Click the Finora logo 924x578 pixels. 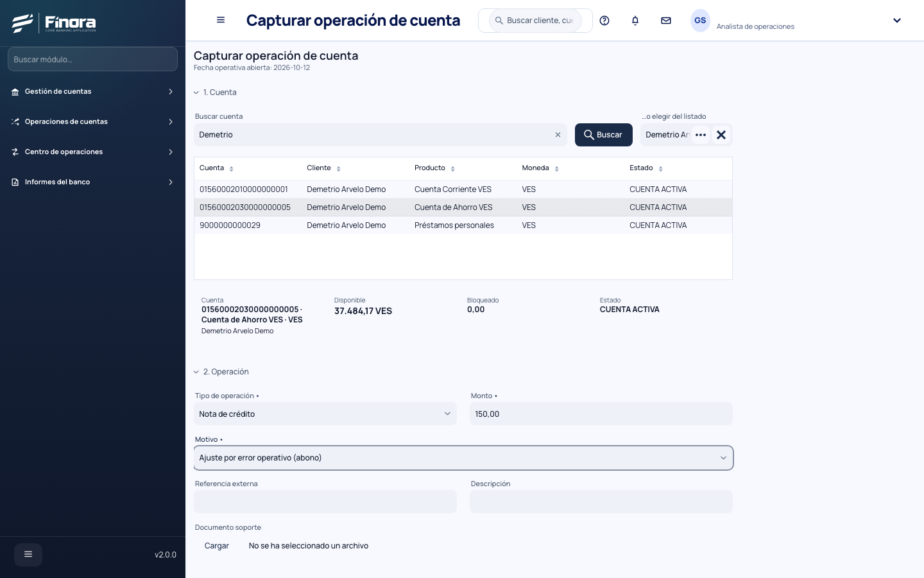[x=54, y=23]
